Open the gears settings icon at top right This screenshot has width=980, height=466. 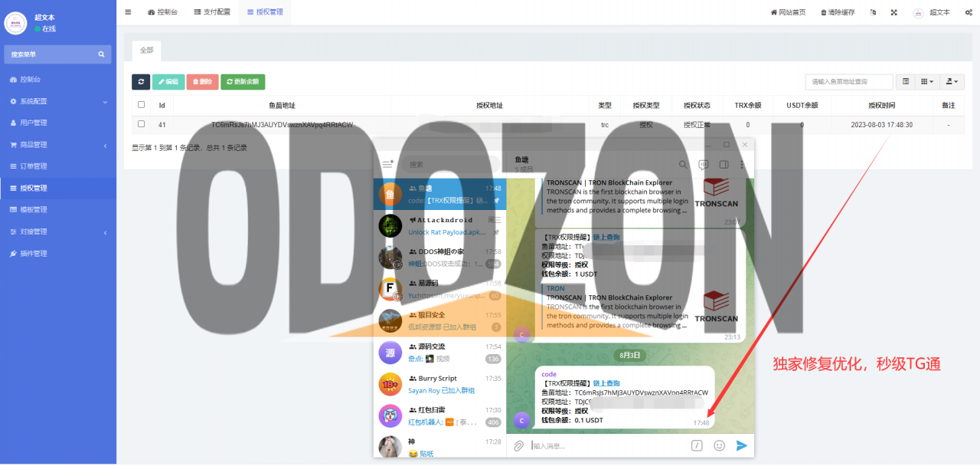pos(969,12)
